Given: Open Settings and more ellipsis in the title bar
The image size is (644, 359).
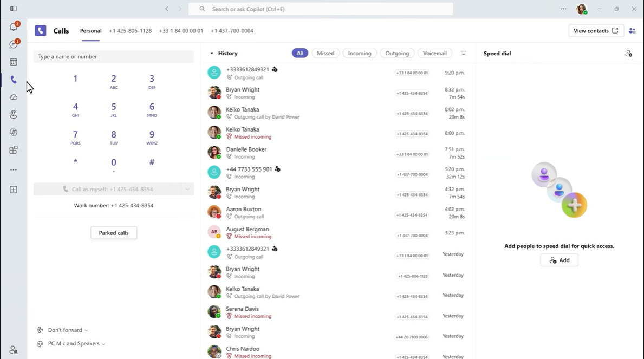Looking at the screenshot, I should click(563, 9).
